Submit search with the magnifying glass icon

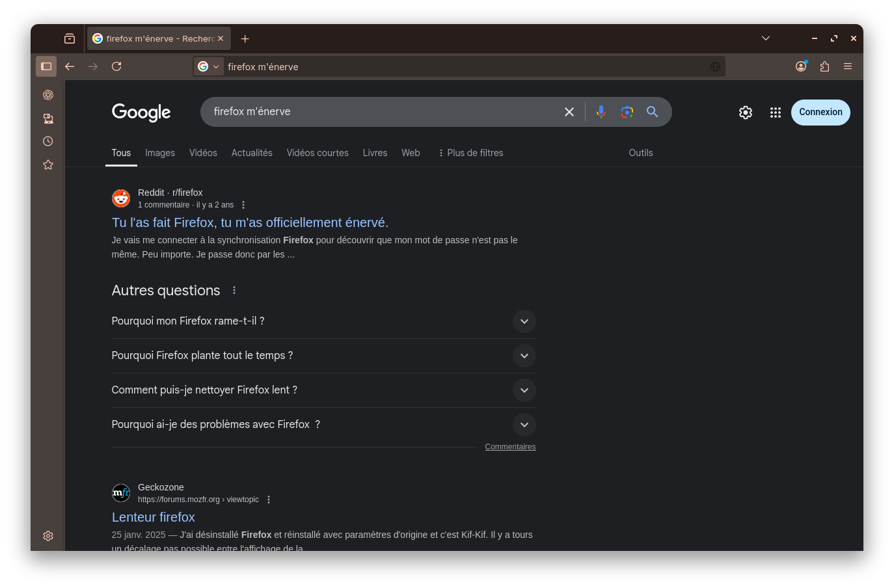[x=653, y=112]
